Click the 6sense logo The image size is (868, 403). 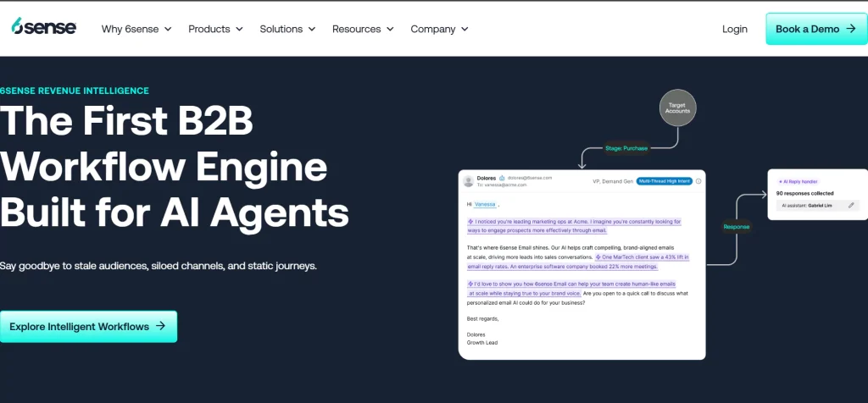(44, 26)
